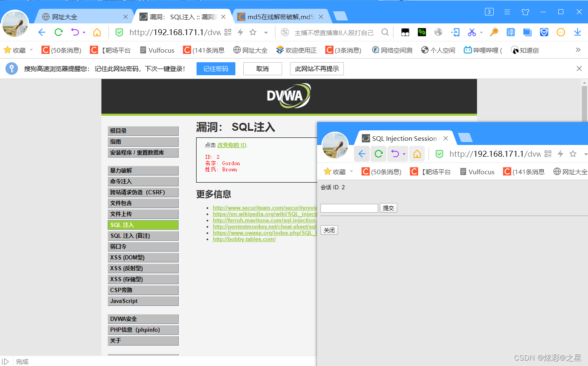Image resolution: width=588 pixels, height=366 pixels.
Task: Click the scissors screenshot tool icon
Action: 472,32
